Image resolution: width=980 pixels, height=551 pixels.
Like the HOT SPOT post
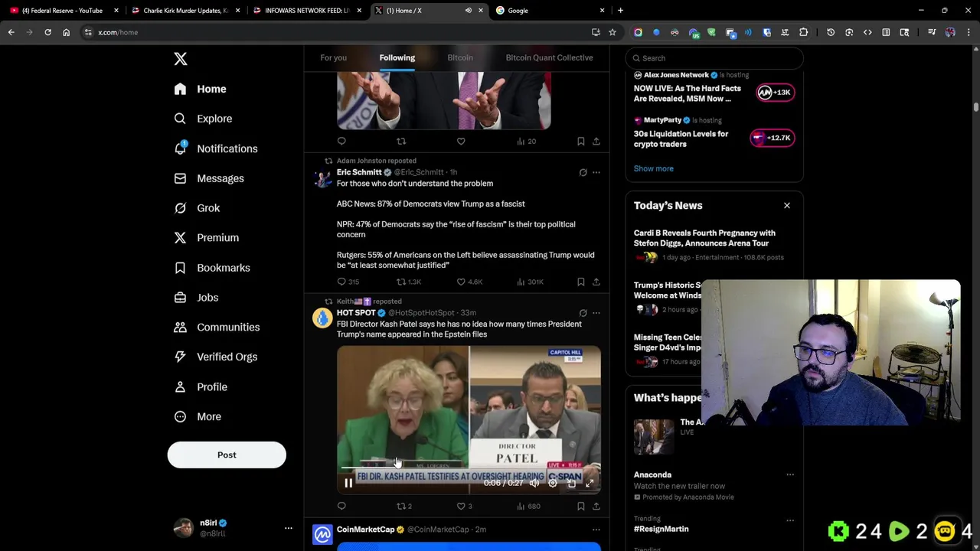point(461,506)
